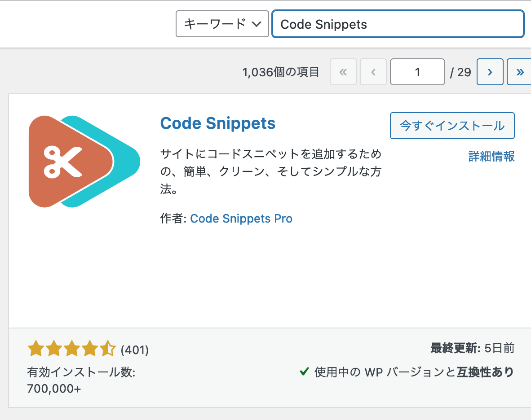Click inside the page number box

tap(417, 72)
